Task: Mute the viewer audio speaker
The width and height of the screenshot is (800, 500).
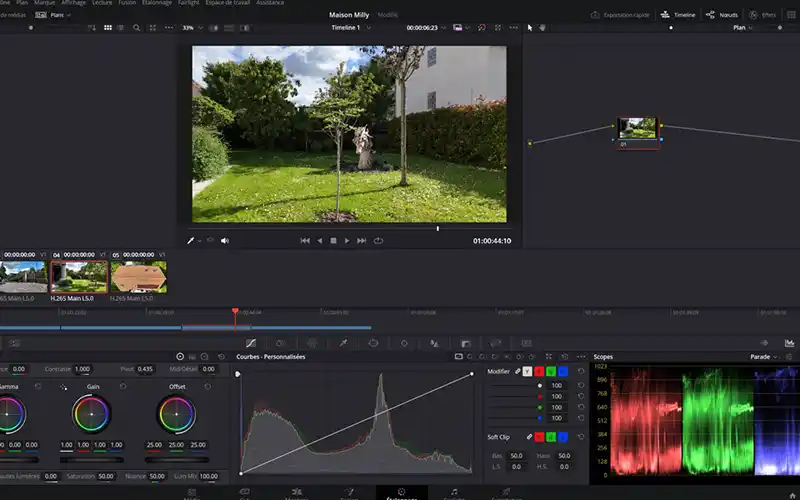Action: pyautogui.click(x=224, y=241)
